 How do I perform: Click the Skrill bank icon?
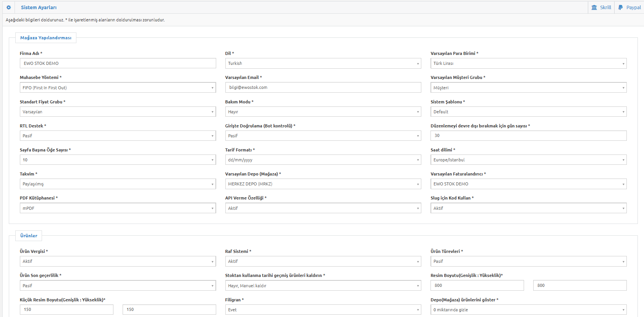(594, 7)
